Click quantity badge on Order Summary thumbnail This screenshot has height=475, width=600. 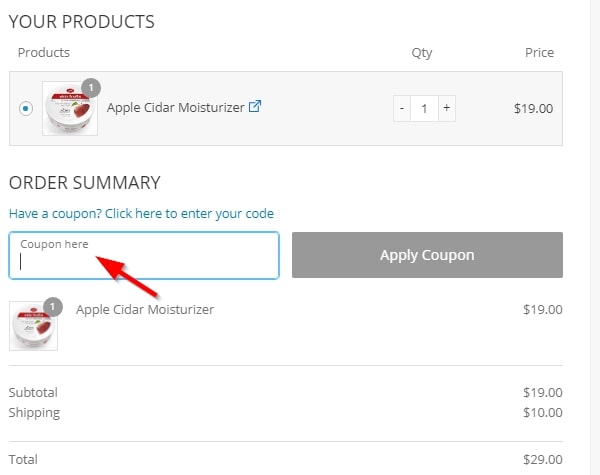tap(54, 307)
